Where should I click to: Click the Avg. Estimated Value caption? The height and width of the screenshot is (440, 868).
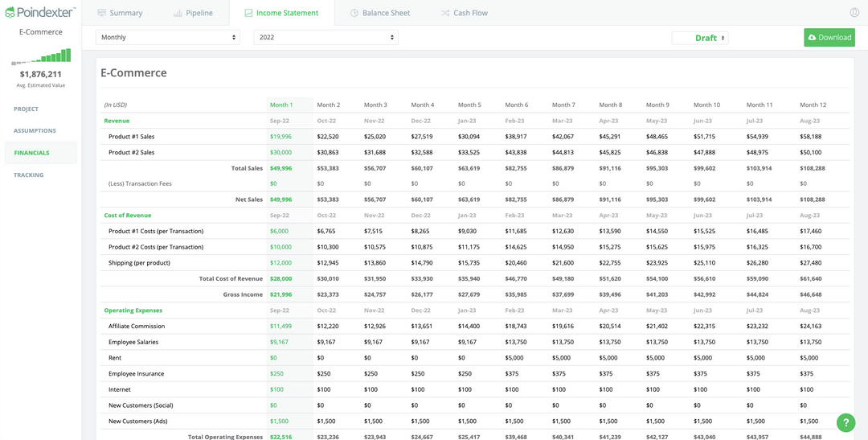pyautogui.click(x=40, y=85)
